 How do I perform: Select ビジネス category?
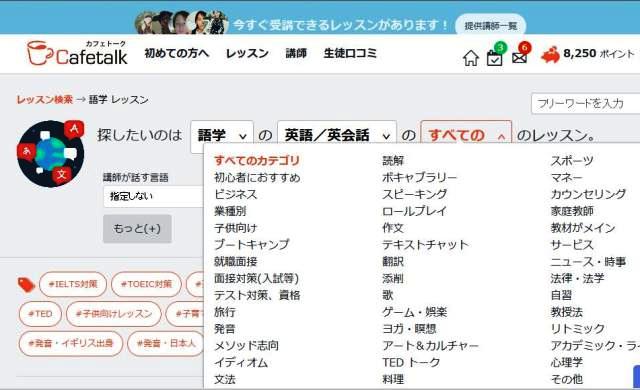[236, 194]
